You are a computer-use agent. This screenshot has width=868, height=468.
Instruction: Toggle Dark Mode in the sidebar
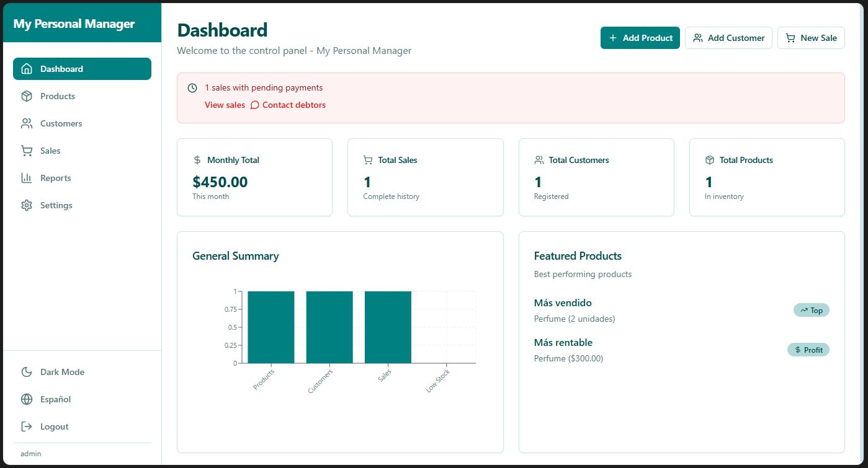[x=62, y=372]
